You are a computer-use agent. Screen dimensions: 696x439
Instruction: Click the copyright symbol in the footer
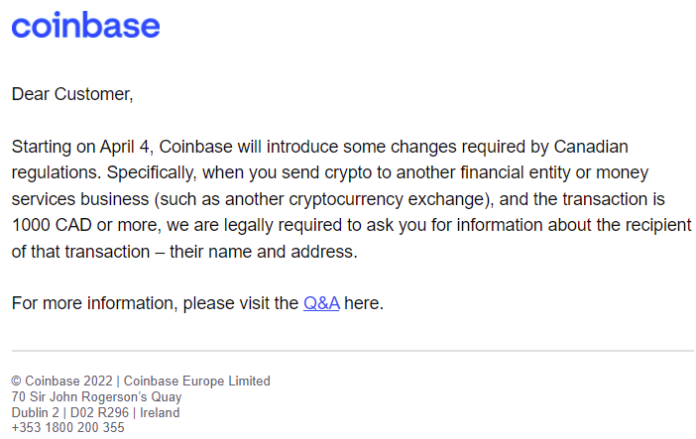click(x=16, y=381)
